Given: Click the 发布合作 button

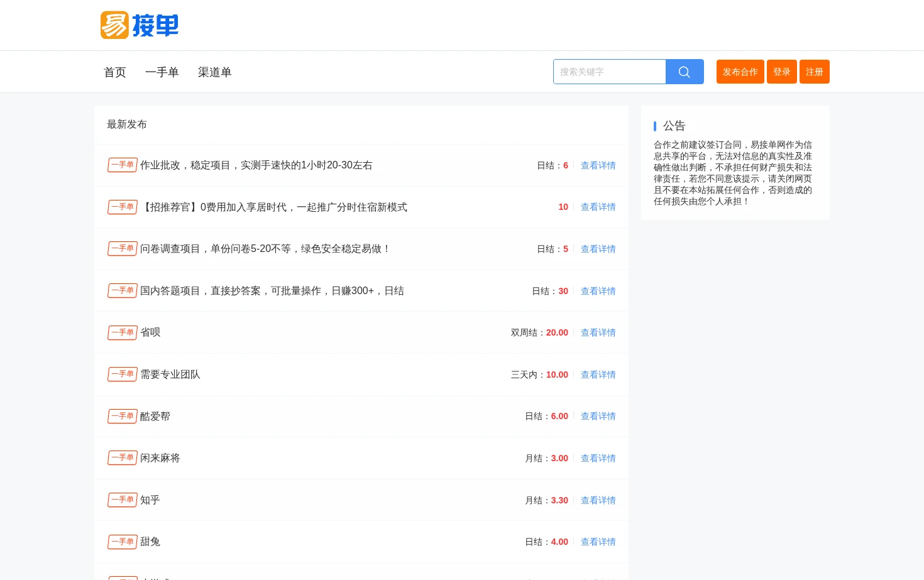Looking at the screenshot, I should 740,72.
